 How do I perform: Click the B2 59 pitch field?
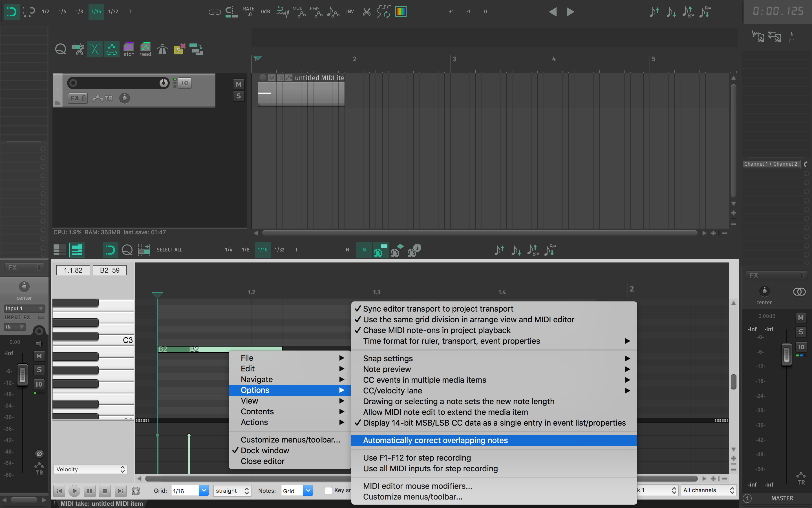pos(110,270)
